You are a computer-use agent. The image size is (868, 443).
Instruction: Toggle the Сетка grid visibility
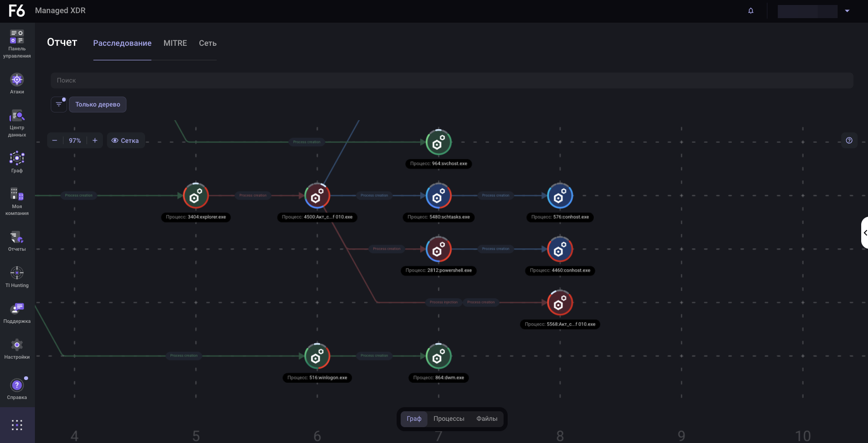tap(126, 141)
